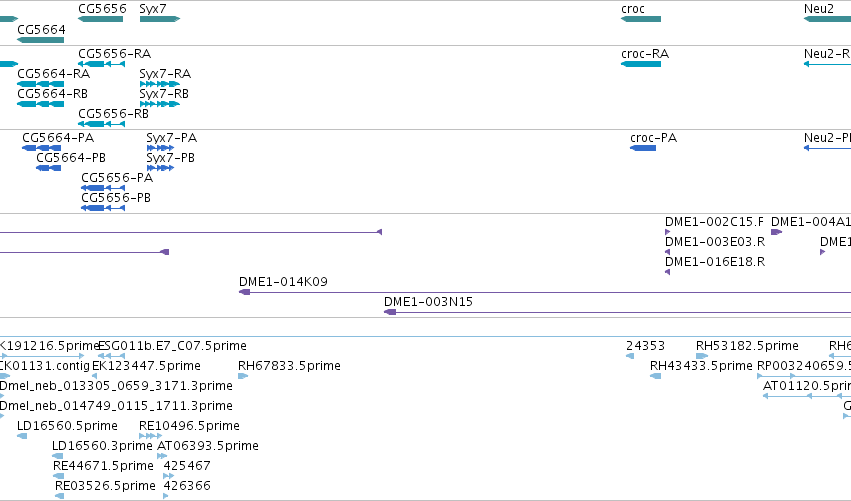
Task: Click the RE03526.5prime label
Action: (105, 486)
